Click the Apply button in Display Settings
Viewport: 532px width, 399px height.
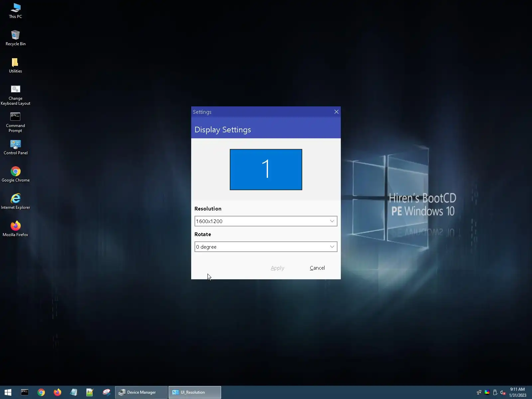277,268
